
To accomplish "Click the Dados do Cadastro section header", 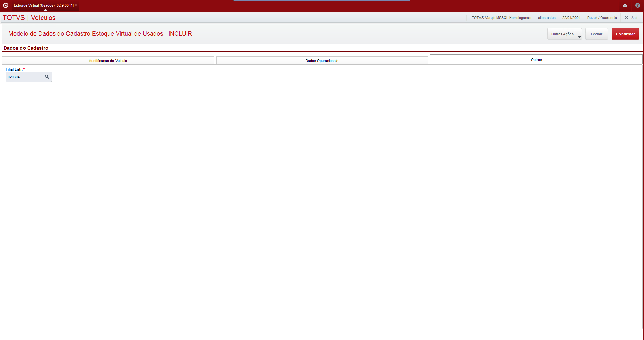I will point(26,48).
